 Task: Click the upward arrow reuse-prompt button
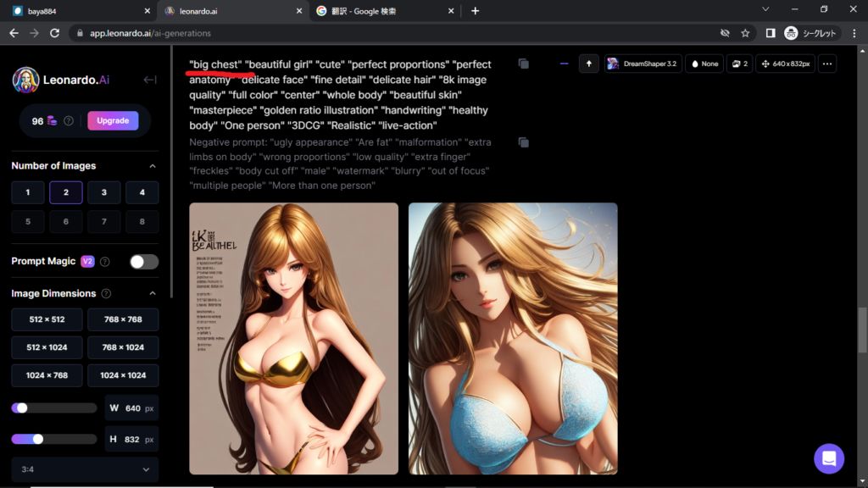[x=589, y=64]
